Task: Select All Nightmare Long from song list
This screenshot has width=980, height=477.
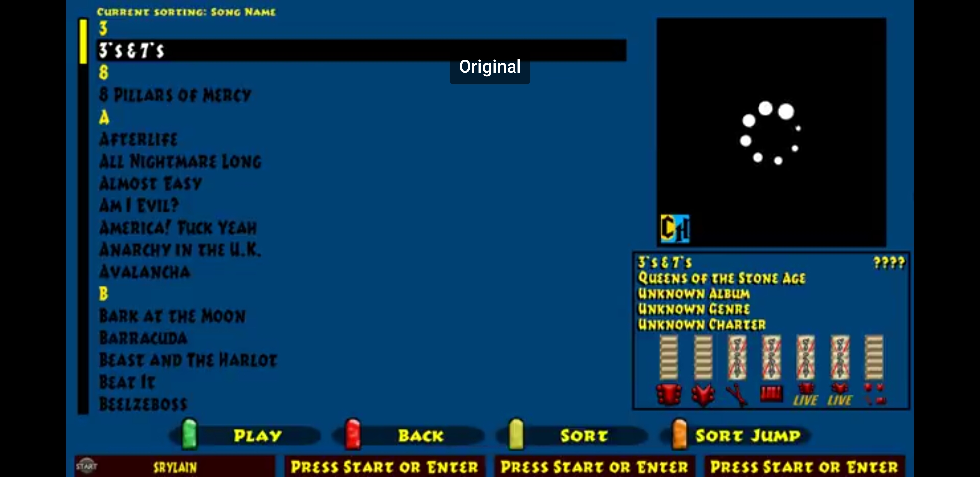Action: coord(181,161)
